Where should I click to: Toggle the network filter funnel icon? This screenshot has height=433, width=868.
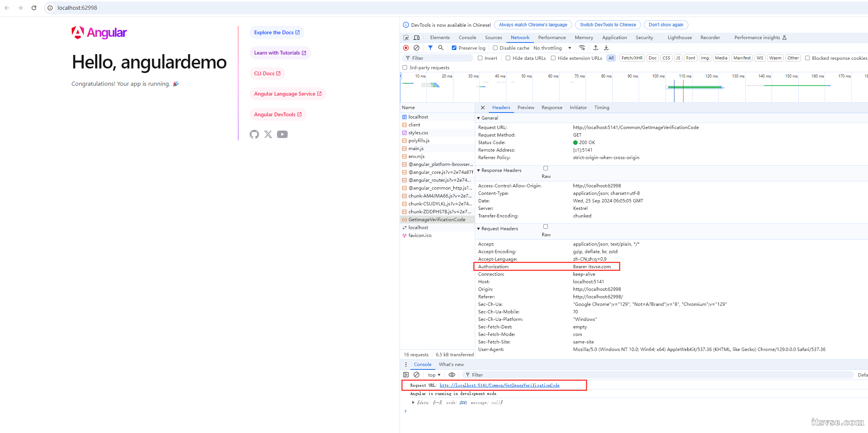430,48
